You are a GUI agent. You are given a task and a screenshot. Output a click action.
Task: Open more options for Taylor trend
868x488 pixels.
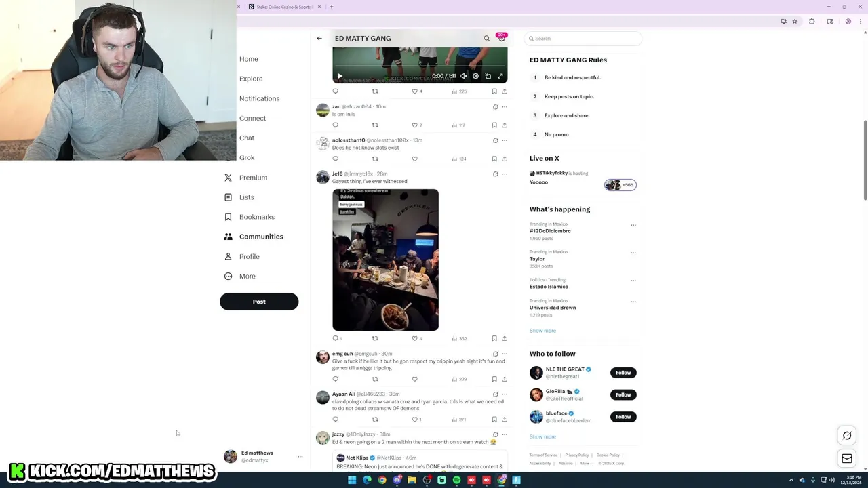point(633,253)
